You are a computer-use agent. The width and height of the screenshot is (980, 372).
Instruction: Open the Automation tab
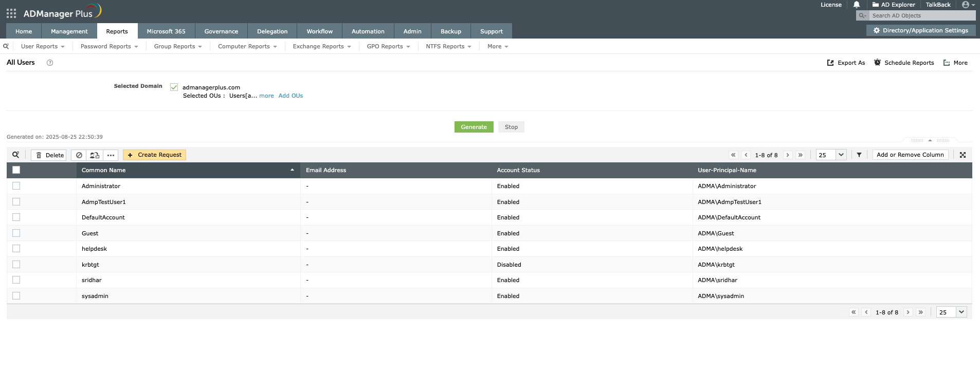click(368, 31)
